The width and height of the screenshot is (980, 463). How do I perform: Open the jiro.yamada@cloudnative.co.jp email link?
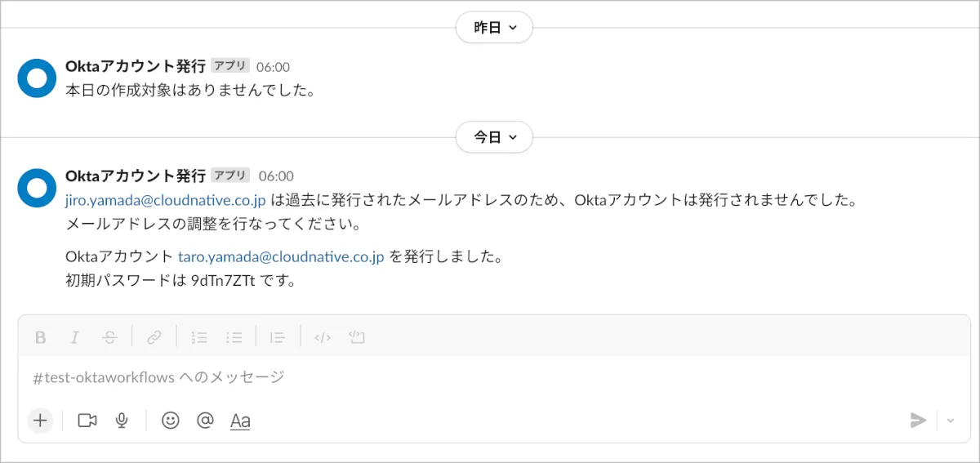point(166,200)
